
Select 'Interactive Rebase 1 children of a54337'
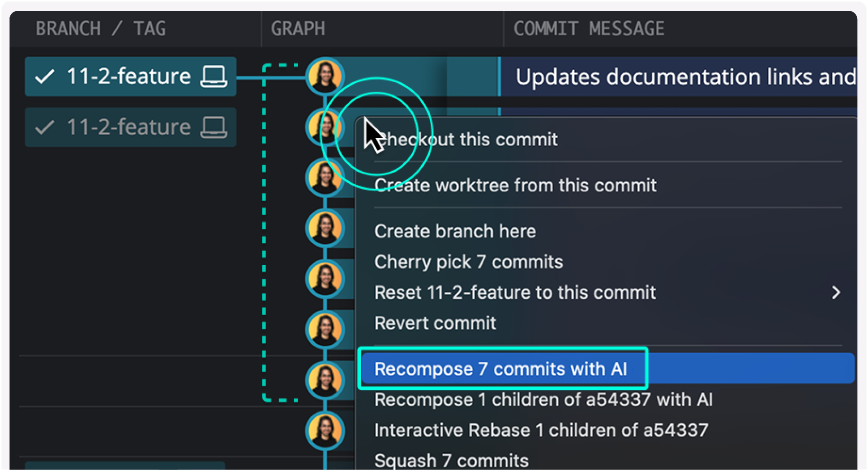tap(541, 430)
